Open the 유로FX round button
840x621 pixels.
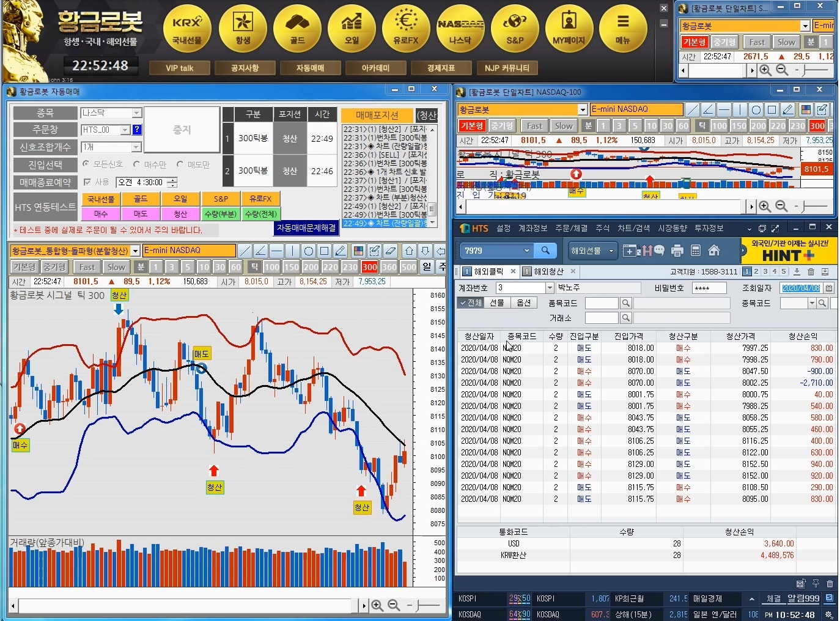pyautogui.click(x=406, y=29)
